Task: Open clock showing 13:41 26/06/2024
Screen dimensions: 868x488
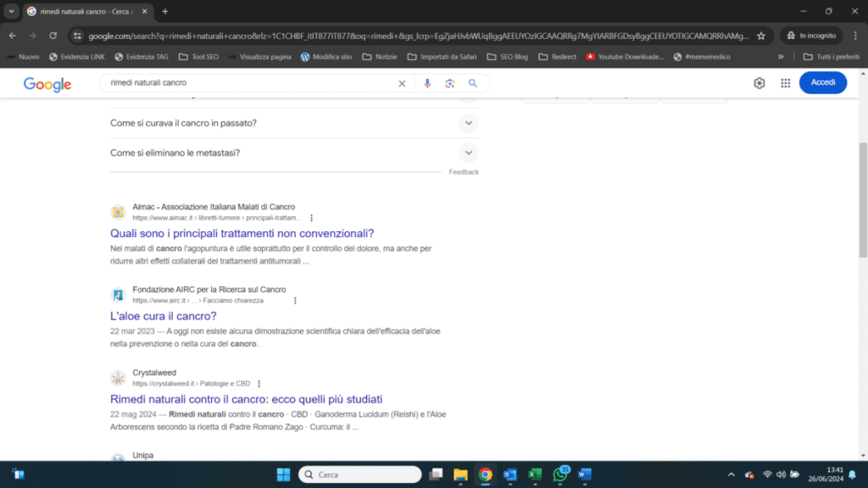Action: pyautogui.click(x=826, y=474)
